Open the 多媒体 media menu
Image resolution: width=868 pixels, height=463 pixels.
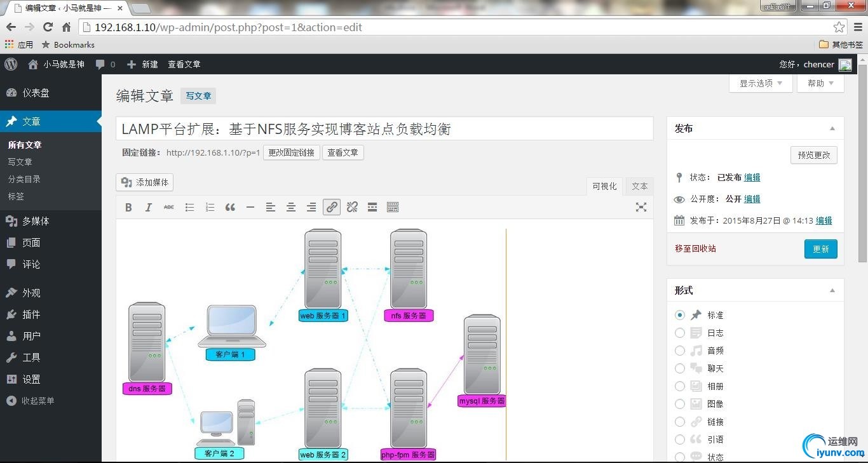point(51,221)
